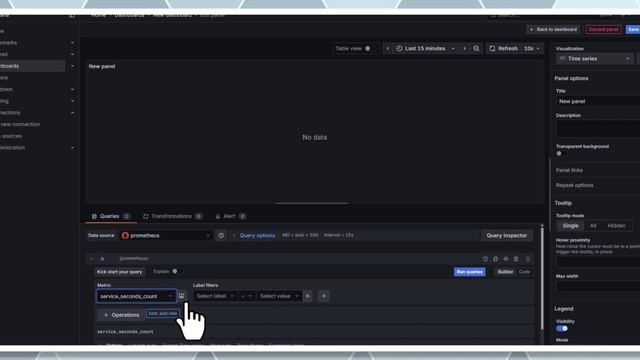This screenshot has height=360, width=640.
Task: Switch to the Transformations tab
Action: click(172, 216)
